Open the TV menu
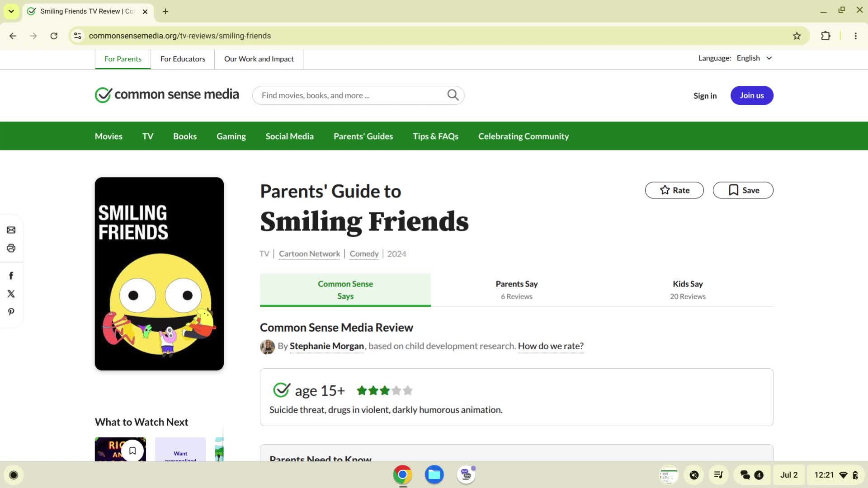The height and width of the screenshot is (488, 868). (x=148, y=136)
